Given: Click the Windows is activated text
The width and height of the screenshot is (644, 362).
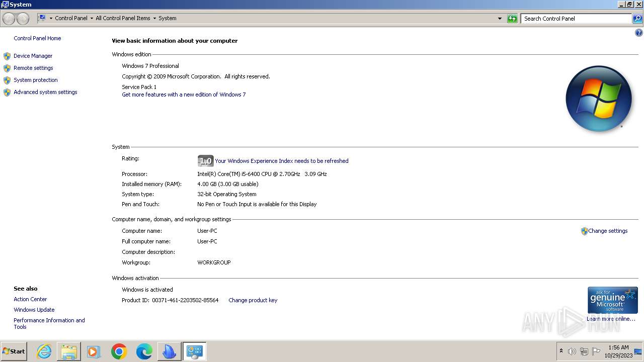Looking at the screenshot, I should [147, 290].
